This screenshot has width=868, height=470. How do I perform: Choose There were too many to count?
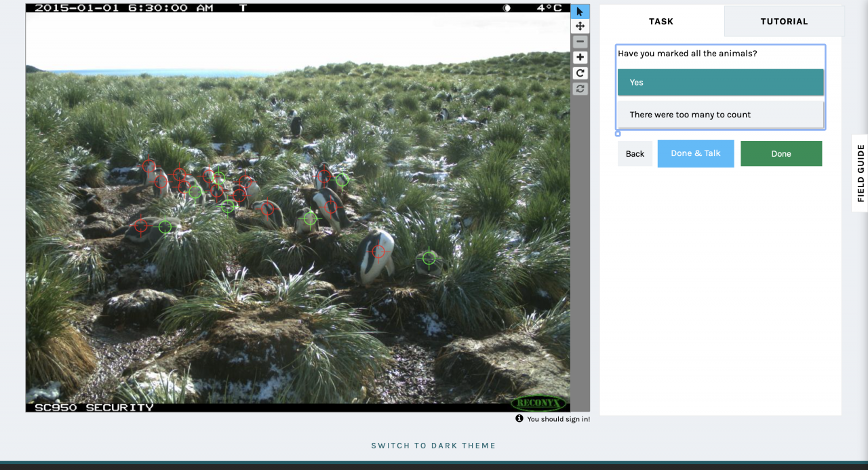click(720, 115)
